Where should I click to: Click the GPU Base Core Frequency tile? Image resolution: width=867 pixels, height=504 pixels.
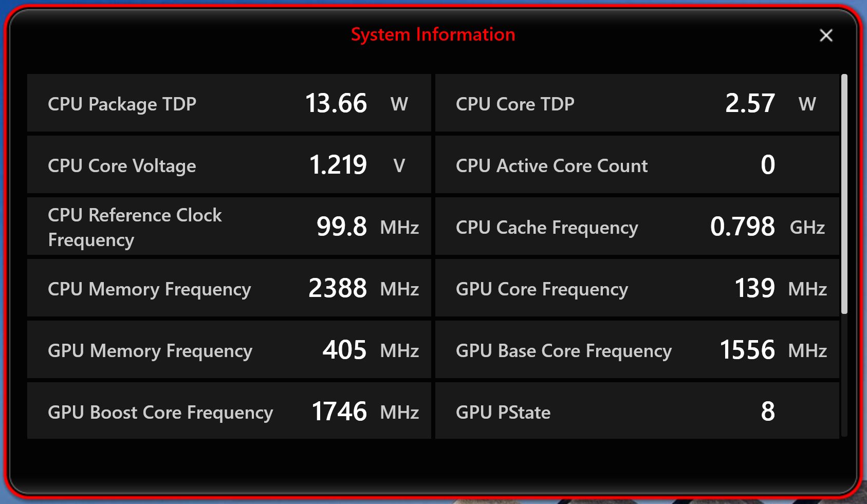click(x=637, y=350)
